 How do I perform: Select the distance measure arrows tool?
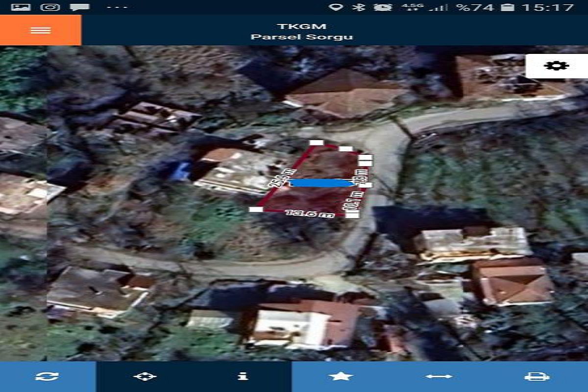[439, 376]
